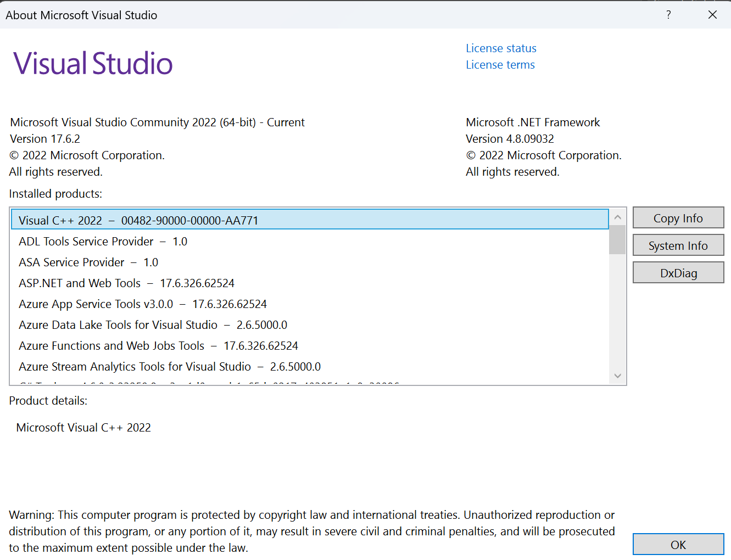This screenshot has width=731, height=560.
Task: Click the scrollbar up arrow
Action: pos(617,217)
